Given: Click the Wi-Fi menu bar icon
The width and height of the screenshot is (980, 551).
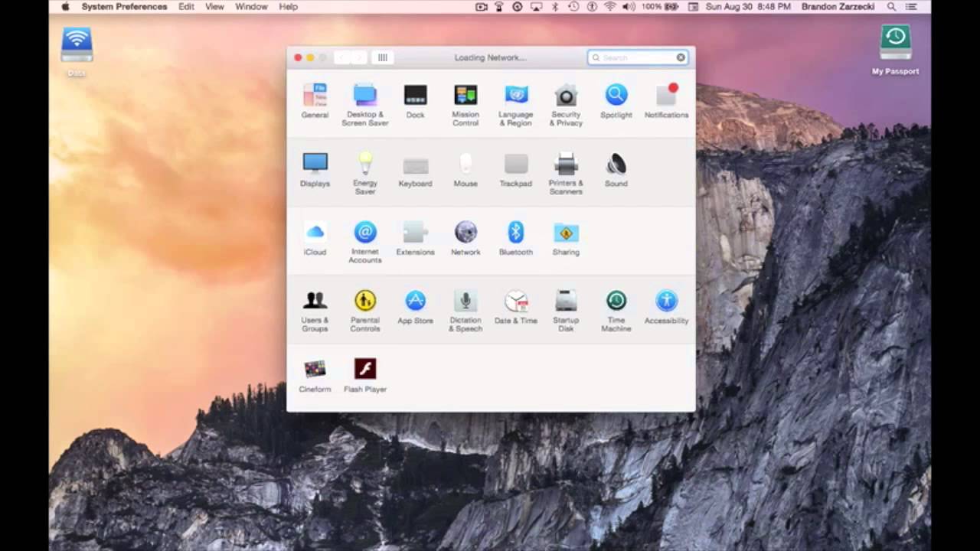Looking at the screenshot, I should pyautogui.click(x=610, y=6).
